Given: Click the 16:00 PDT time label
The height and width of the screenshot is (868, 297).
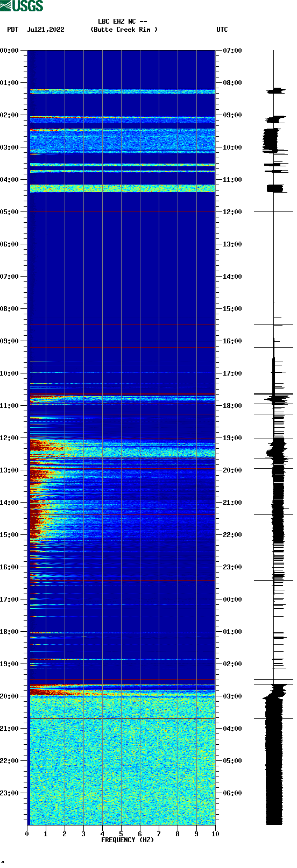Looking at the screenshot, I should (x=10, y=567).
